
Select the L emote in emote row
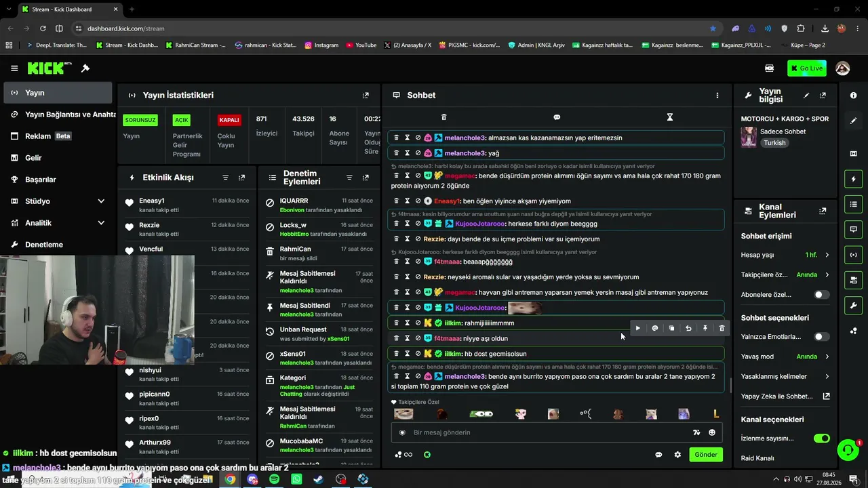point(716,414)
